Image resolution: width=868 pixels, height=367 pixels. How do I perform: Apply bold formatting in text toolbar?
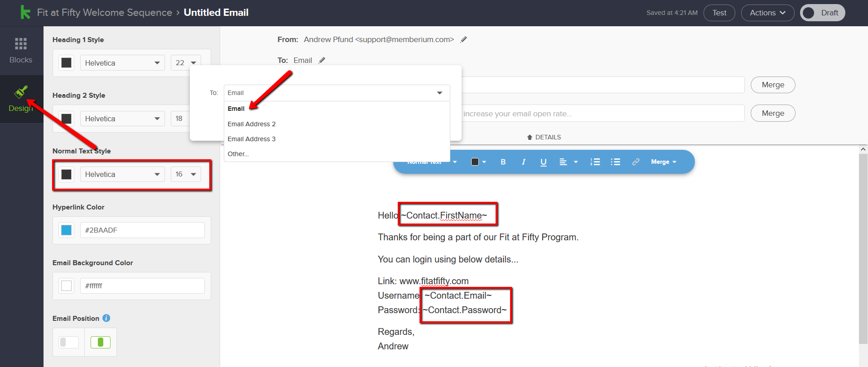pyautogui.click(x=503, y=162)
